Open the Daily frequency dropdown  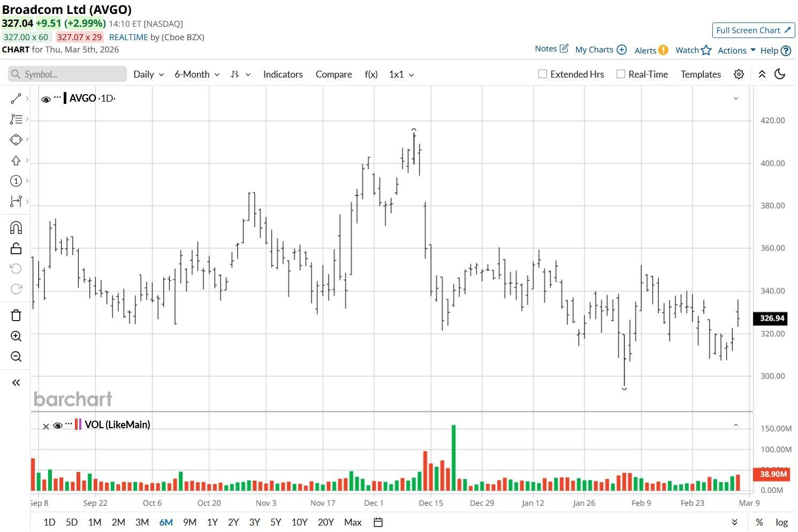coord(149,74)
